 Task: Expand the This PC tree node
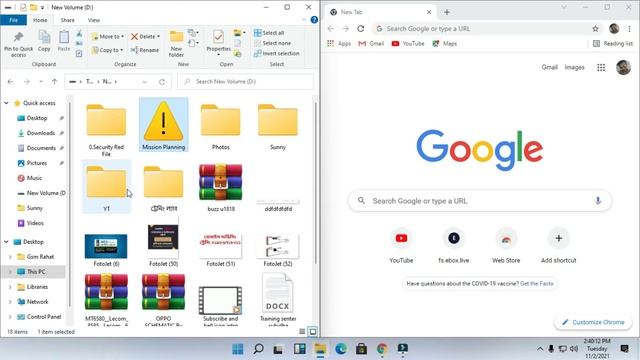click(10, 272)
